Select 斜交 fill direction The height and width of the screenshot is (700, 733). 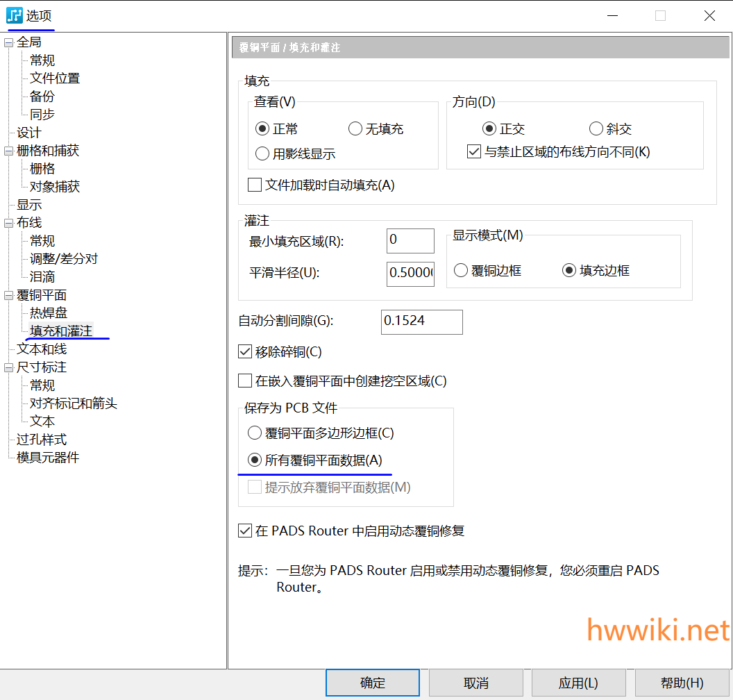pyautogui.click(x=596, y=129)
